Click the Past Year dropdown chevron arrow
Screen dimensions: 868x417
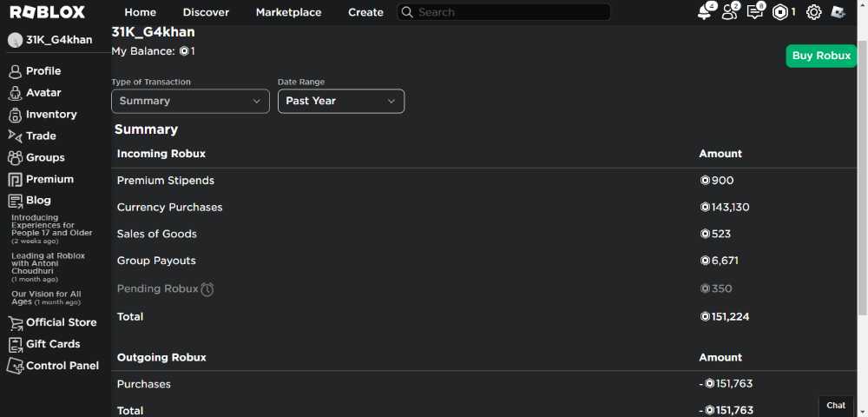pos(391,102)
